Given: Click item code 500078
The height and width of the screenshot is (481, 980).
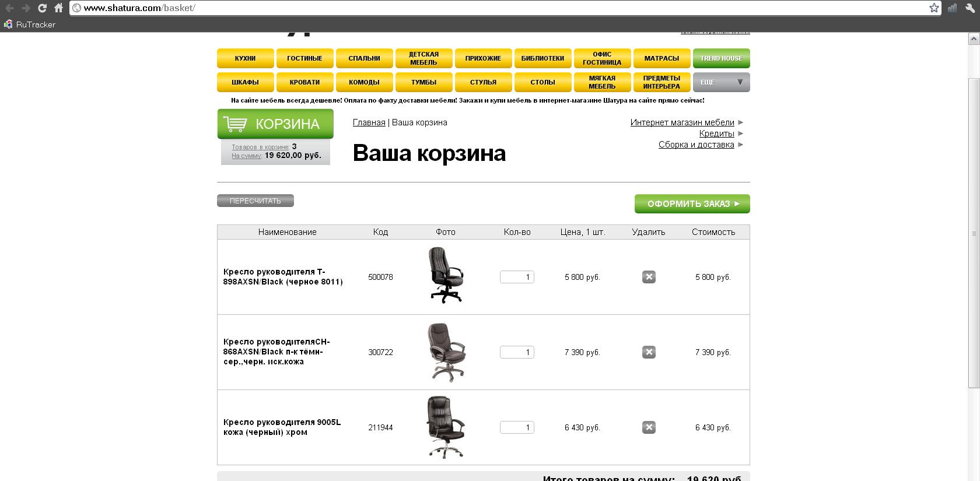Looking at the screenshot, I should [380, 277].
